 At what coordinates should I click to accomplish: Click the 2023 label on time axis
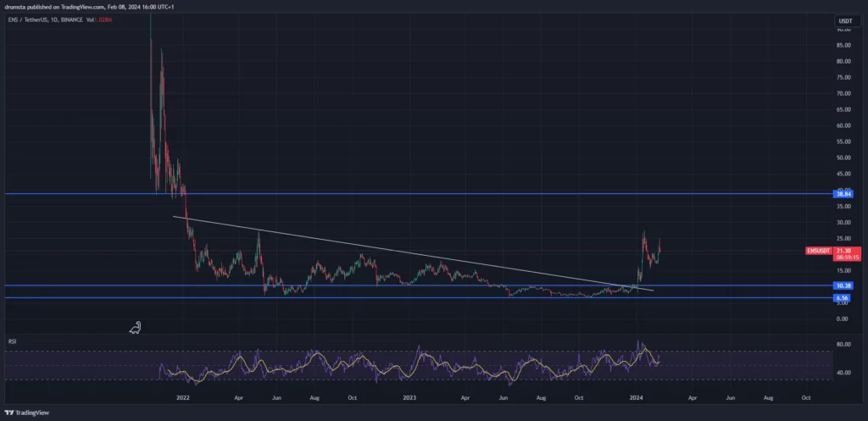(x=409, y=397)
